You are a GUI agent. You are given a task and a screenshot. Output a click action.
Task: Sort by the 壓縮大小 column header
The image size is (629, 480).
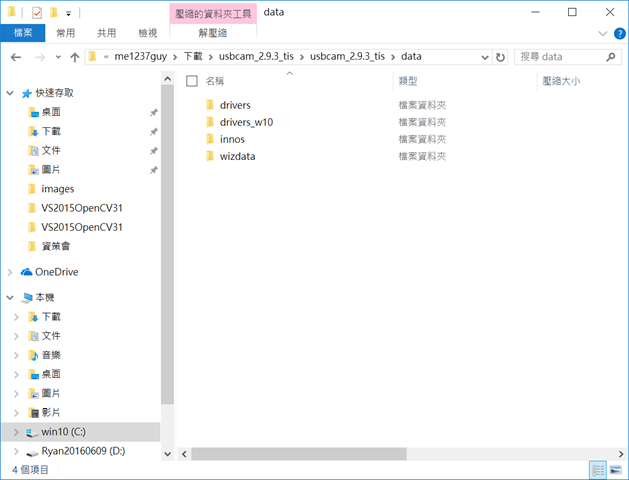pyautogui.click(x=561, y=81)
